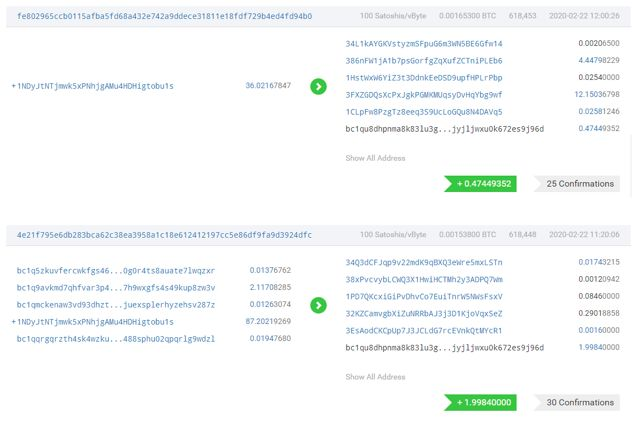Open address 3EsAodCKCpUp7J3JCLdG7rcEVnkQtMYcR1
This screenshot has height=427, width=637.
tap(424, 331)
